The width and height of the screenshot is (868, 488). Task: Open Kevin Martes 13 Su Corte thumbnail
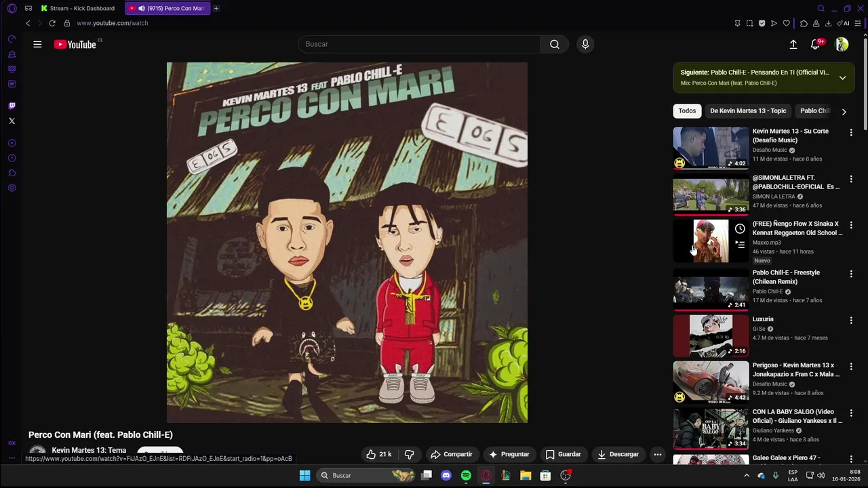(711, 148)
